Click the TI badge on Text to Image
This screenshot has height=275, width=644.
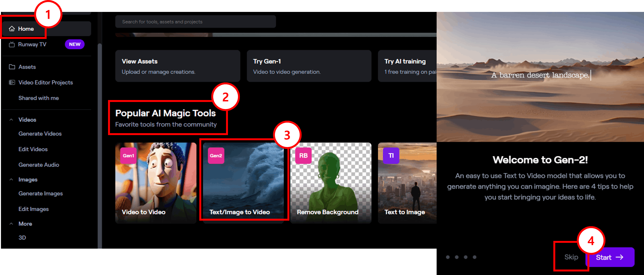coord(391,156)
